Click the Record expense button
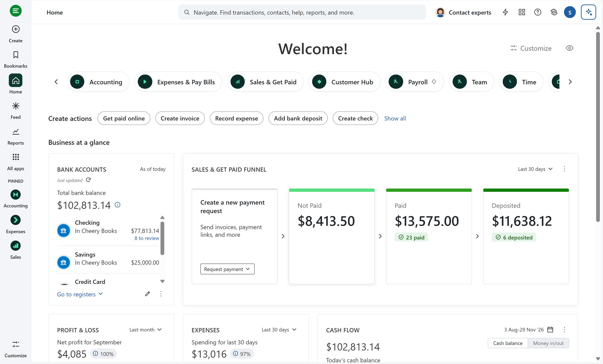The image size is (603, 364). click(x=236, y=118)
